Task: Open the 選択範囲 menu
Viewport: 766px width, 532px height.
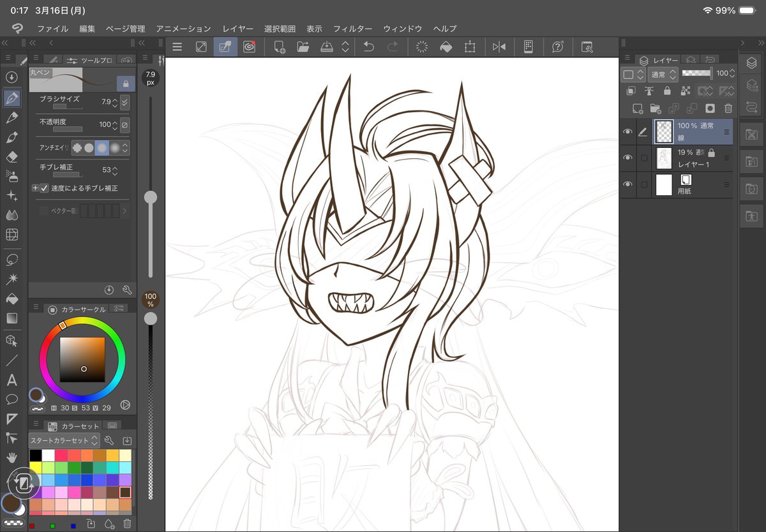Action: click(280, 29)
